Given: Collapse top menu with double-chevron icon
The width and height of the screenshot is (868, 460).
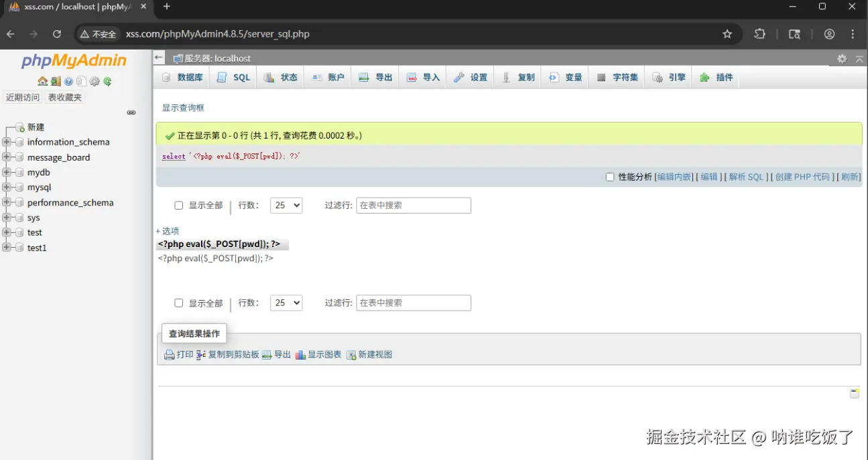Looking at the screenshot, I should pos(859,59).
